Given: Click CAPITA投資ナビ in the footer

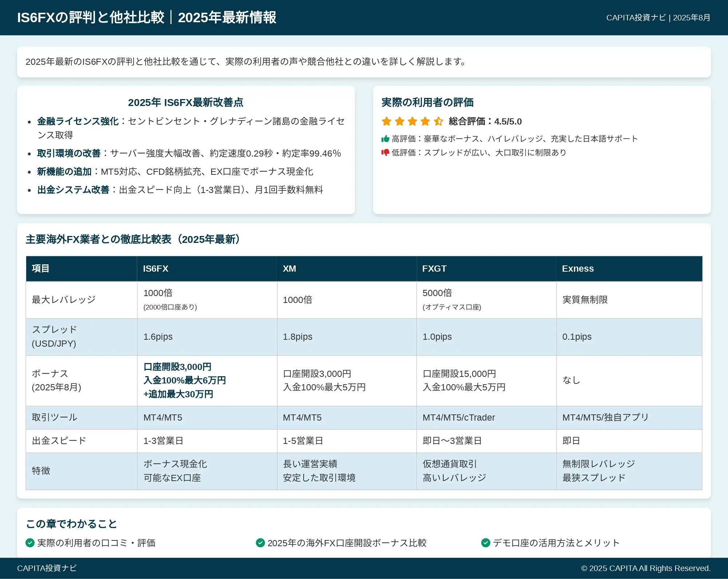Looking at the screenshot, I should pos(47,568).
